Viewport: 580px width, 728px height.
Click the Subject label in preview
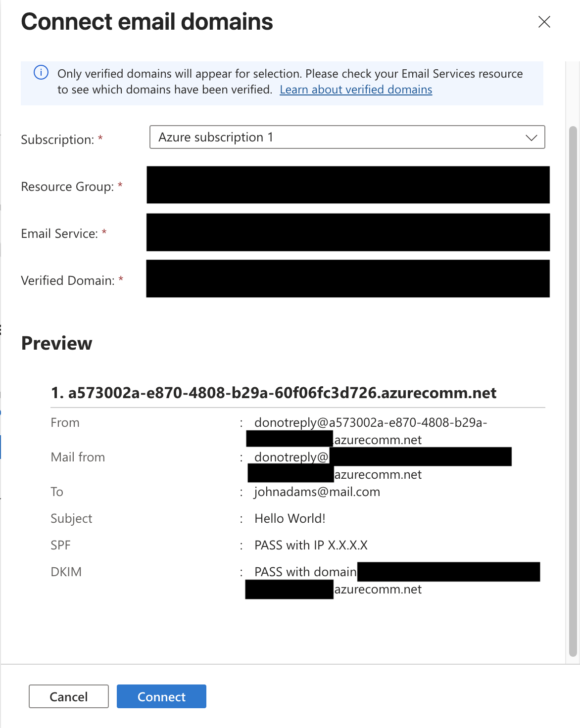click(x=71, y=518)
